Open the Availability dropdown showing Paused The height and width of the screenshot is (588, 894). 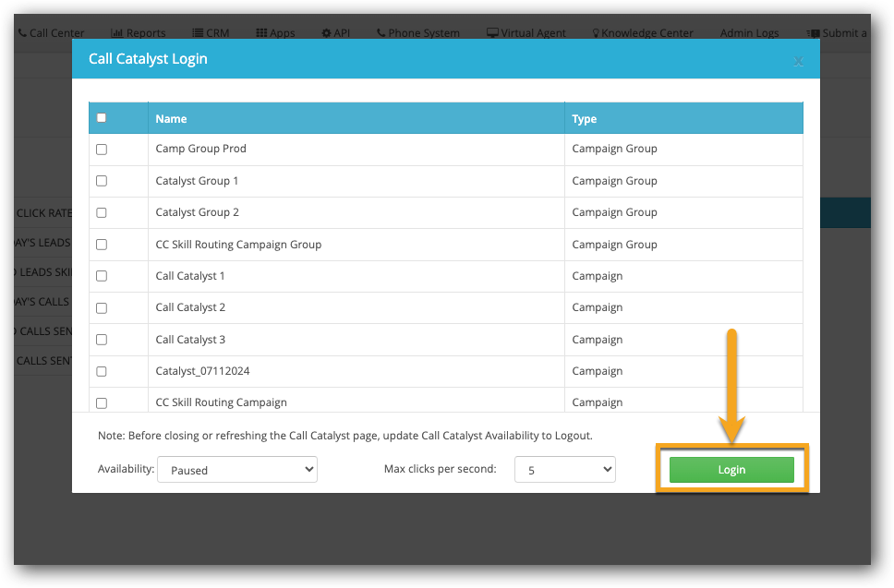[237, 470]
